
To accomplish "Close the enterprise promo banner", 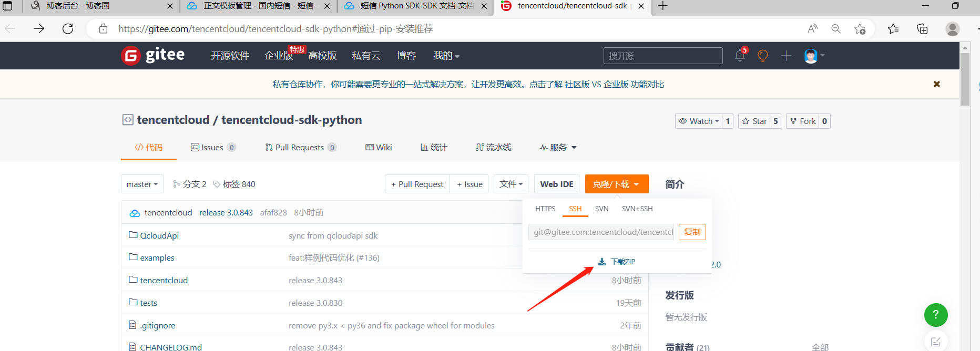I will click(936, 84).
